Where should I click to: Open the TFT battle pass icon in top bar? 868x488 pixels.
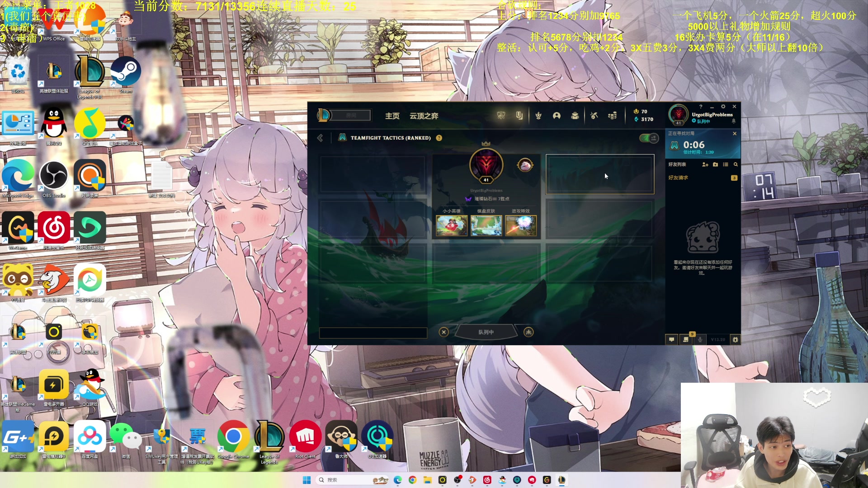[x=519, y=116]
